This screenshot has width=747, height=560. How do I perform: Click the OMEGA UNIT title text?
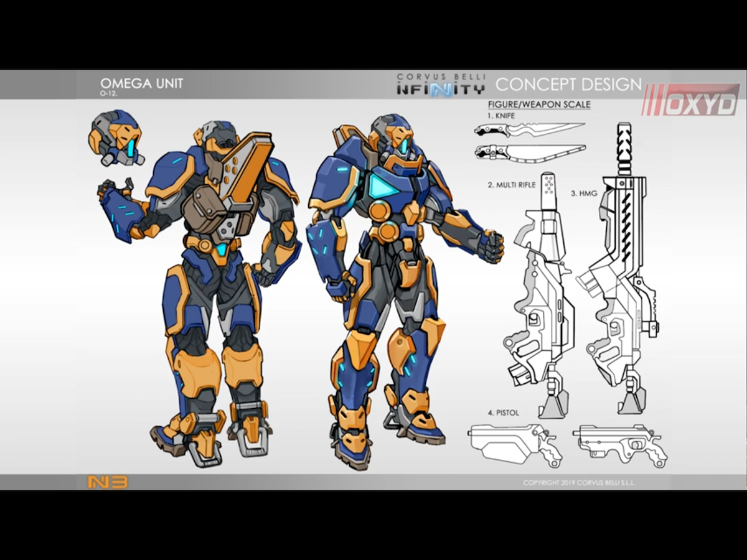click(142, 83)
